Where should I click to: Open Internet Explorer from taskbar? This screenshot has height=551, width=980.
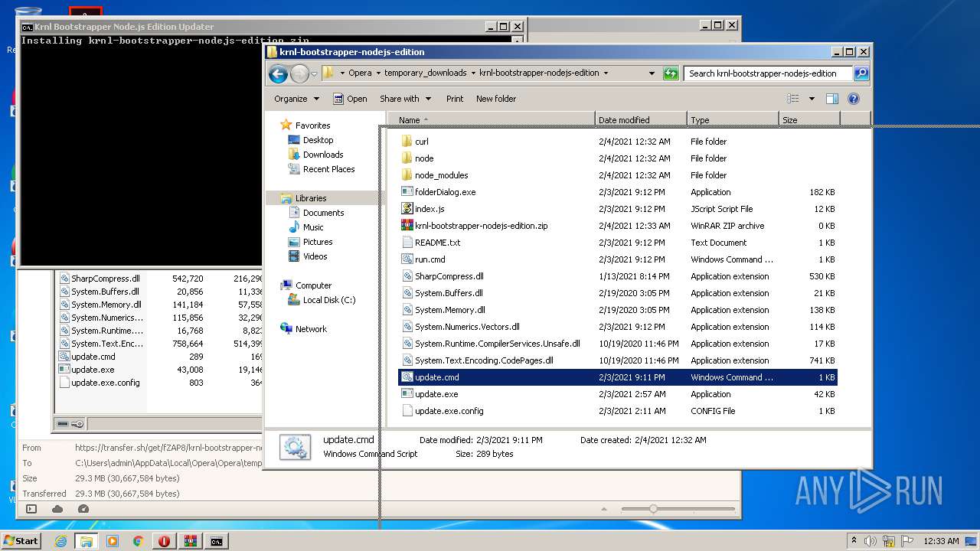pyautogui.click(x=60, y=541)
